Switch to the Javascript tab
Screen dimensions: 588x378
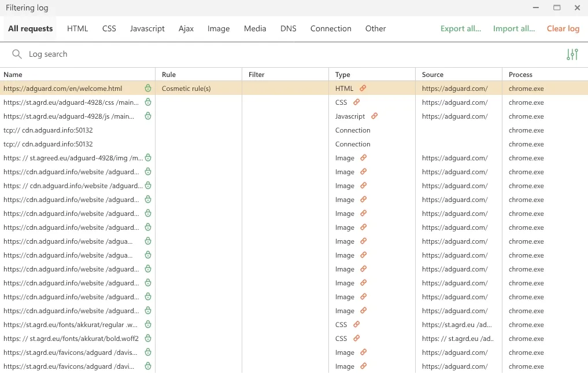pos(147,29)
